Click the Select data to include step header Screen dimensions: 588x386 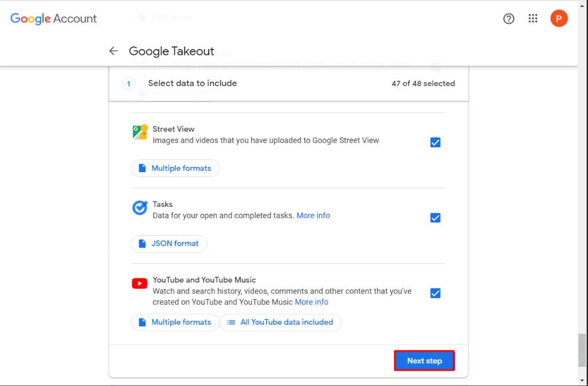click(x=289, y=84)
